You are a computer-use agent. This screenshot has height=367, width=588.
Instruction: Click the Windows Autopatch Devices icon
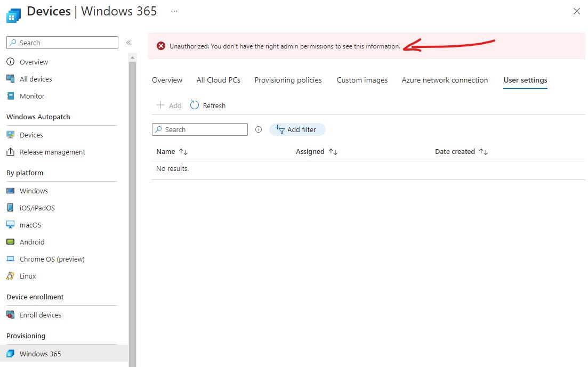[11, 135]
